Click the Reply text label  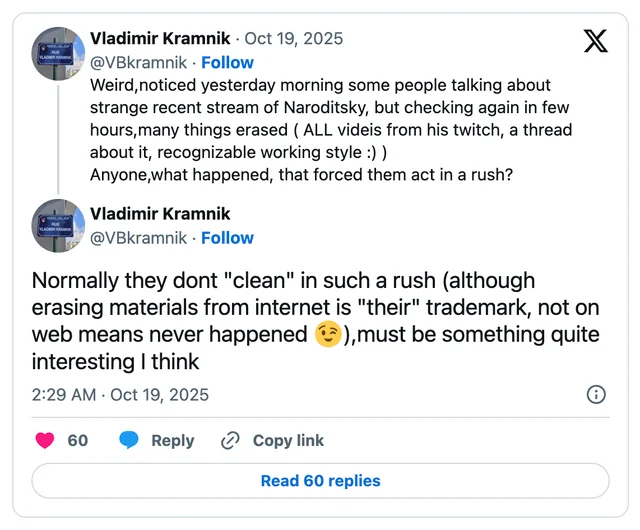(x=173, y=441)
